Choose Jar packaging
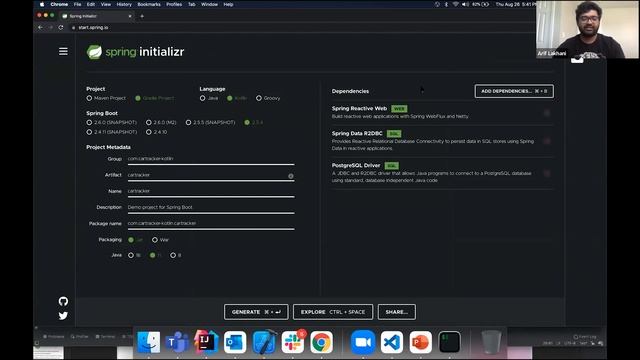The height and width of the screenshot is (360, 640). pyautogui.click(x=136, y=240)
